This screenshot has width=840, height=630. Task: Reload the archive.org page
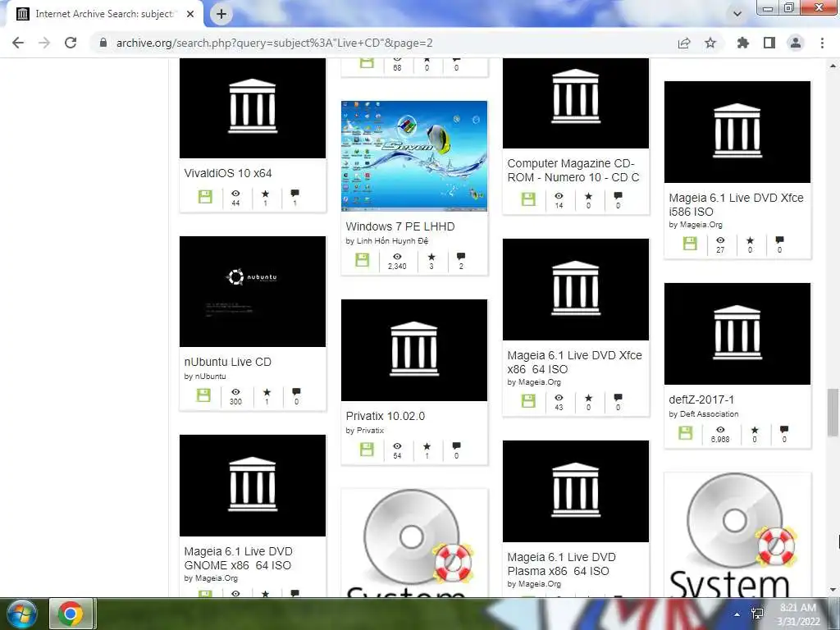pyautogui.click(x=71, y=43)
